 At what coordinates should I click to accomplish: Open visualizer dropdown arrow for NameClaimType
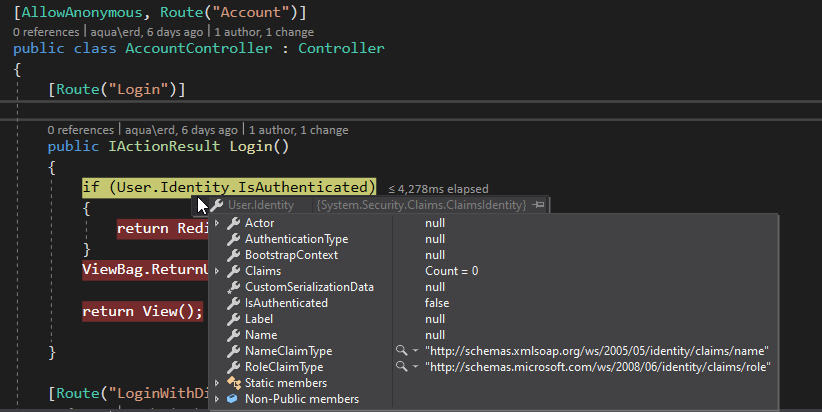click(415, 351)
